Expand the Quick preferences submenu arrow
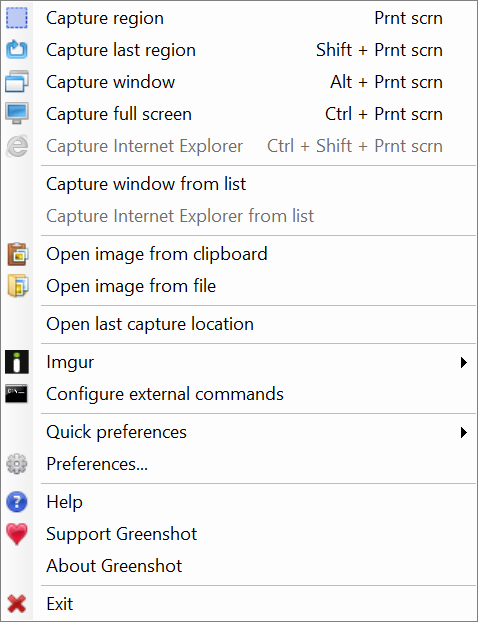This screenshot has width=478, height=622. (464, 432)
